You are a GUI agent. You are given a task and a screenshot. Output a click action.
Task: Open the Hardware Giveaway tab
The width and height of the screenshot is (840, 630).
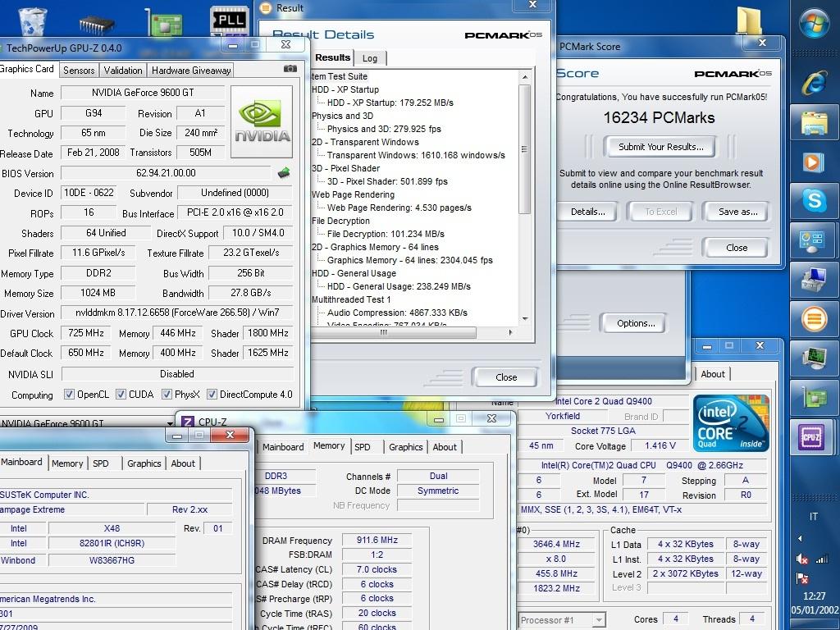pyautogui.click(x=191, y=71)
